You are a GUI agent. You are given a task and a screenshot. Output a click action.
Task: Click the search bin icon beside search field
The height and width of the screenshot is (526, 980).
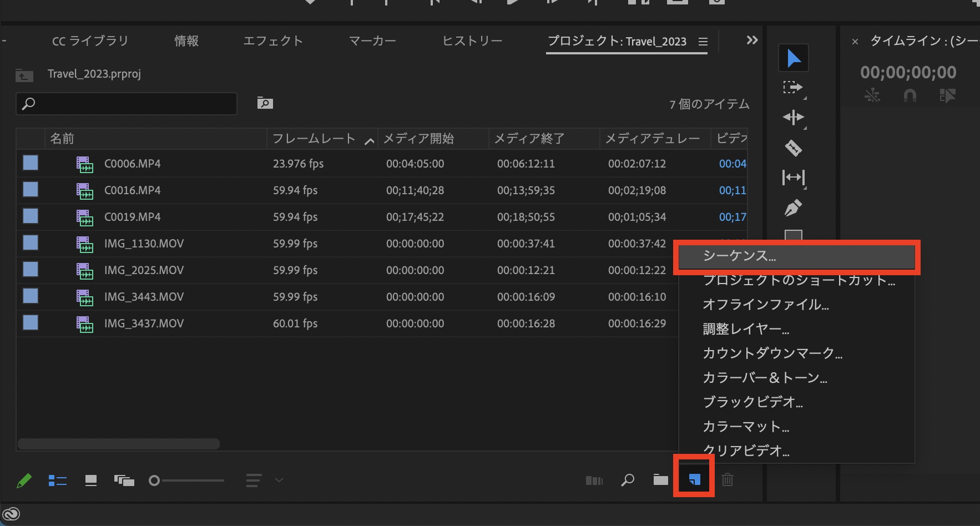coord(265,103)
